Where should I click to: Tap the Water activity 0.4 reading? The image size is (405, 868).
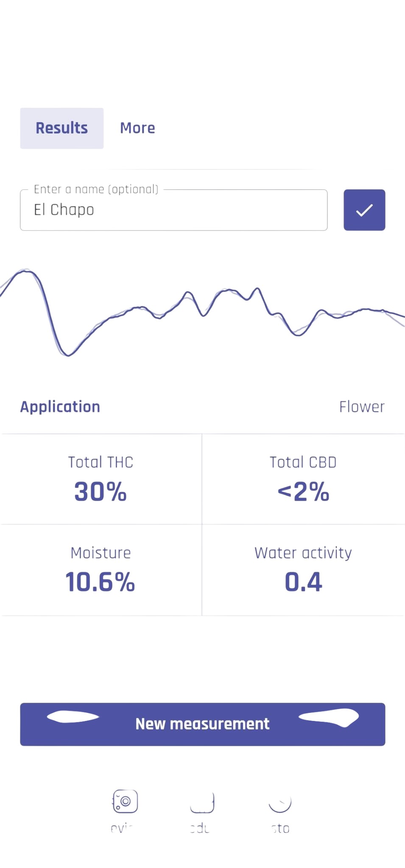point(303,582)
